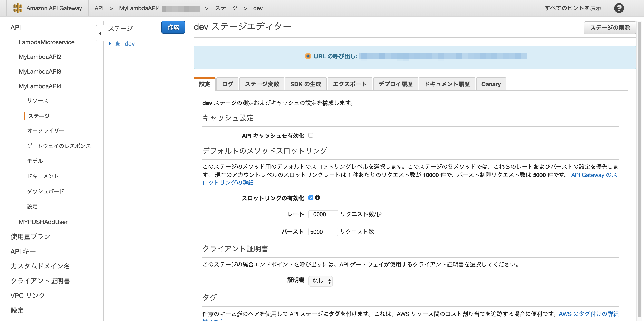Click the ステージの削除 button
This screenshot has height=321, width=644.
[x=610, y=28]
